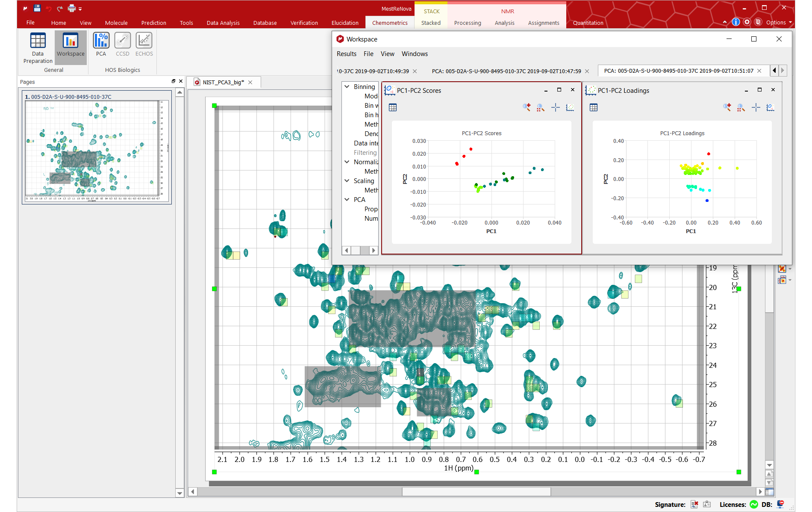Collapse the PCA tree node
Screen dimensions: 812x512
(347, 200)
